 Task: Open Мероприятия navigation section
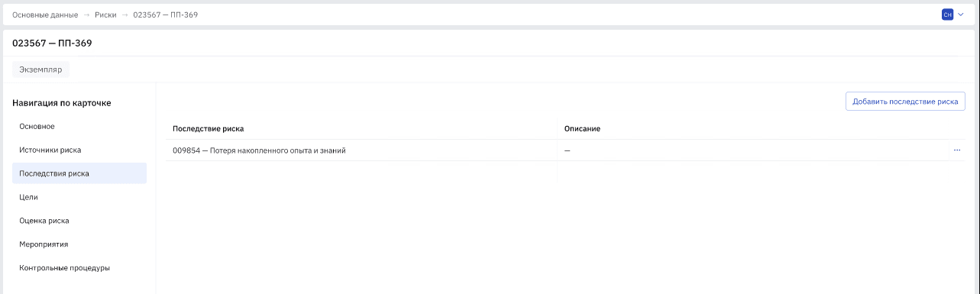coord(79,244)
